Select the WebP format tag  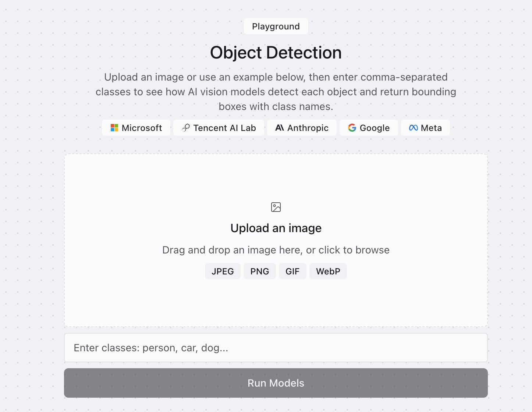coord(328,271)
